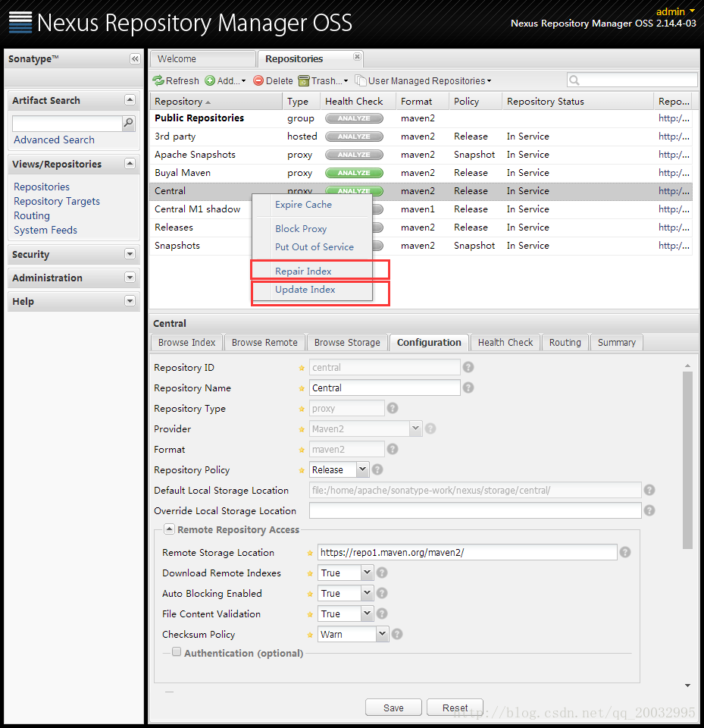Open the Download Remote Indexes dropdown
This screenshot has width=704, height=728.
pyautogui.click(x=367, y=573)
